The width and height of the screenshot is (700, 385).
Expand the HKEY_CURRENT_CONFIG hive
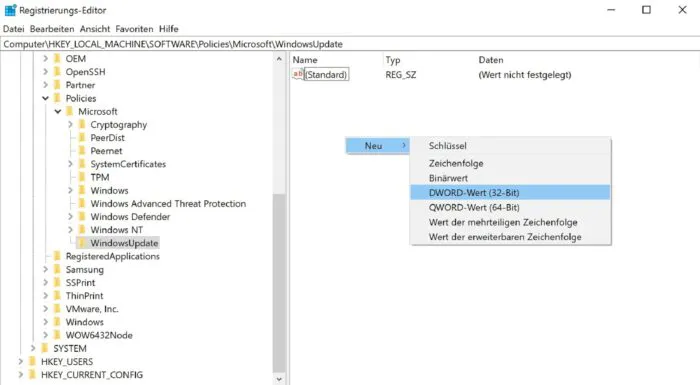pos(21,375)
